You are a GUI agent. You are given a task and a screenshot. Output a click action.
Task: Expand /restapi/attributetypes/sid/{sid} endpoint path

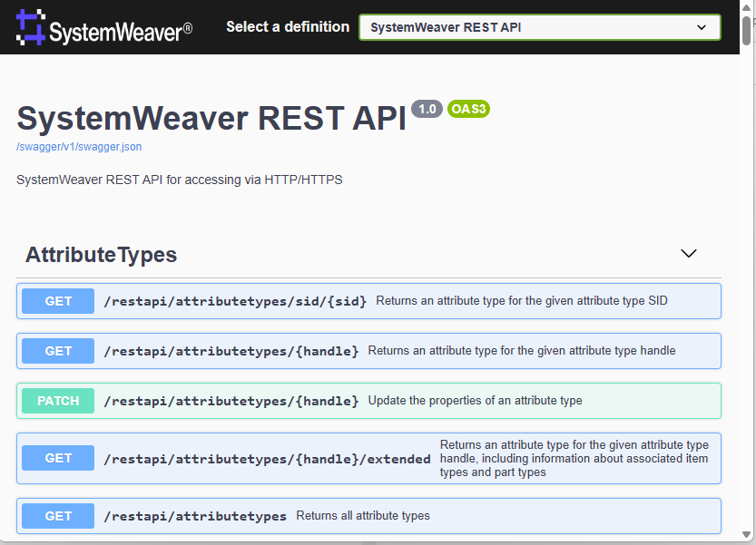235,301
